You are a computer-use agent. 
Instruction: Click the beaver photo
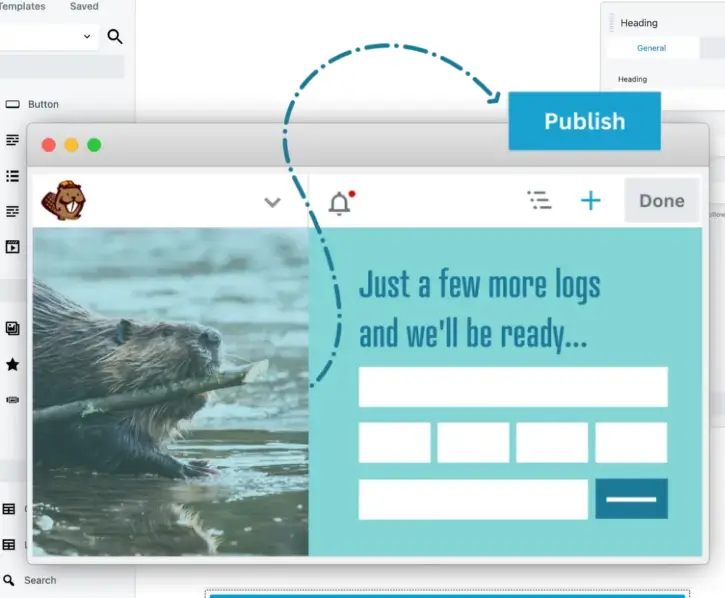(170, 391)
